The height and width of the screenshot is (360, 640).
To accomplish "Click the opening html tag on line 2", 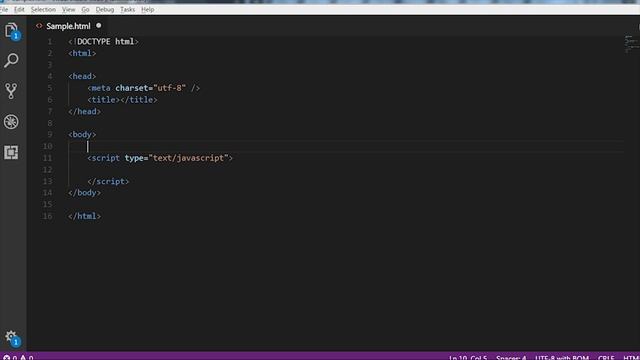I will point(82,53).
